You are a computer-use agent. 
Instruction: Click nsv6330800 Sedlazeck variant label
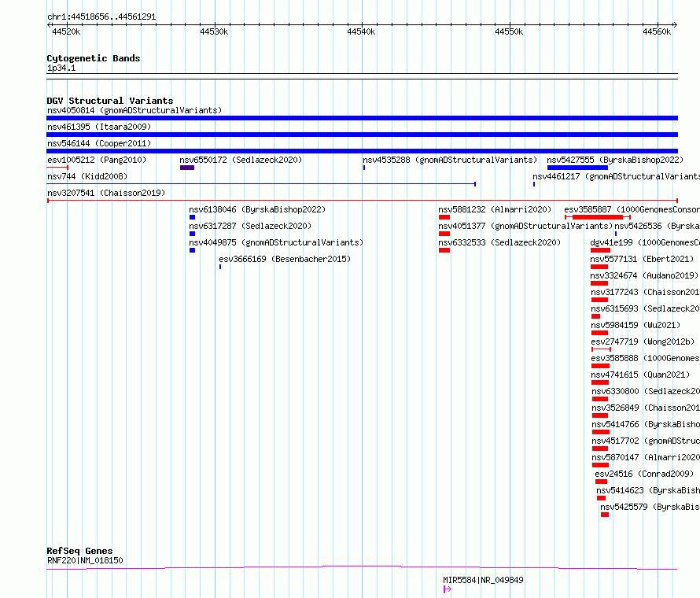pos(646,391)
